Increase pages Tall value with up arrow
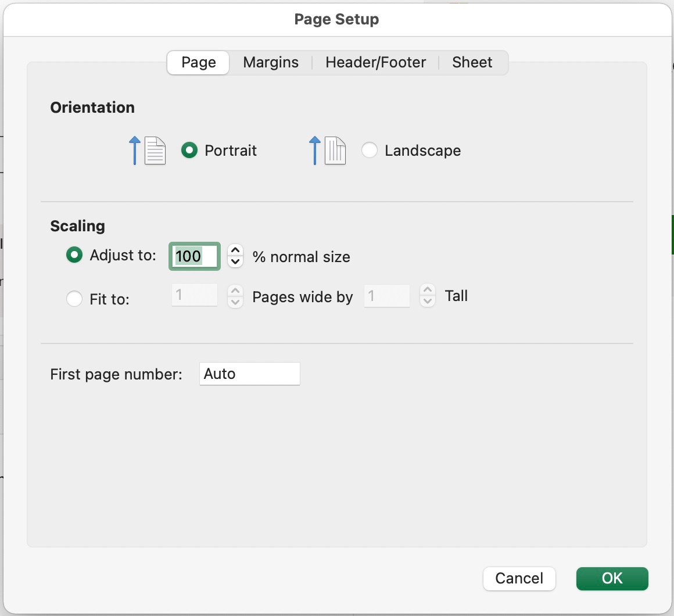The image size is (674, 616). tap(428, 290)
